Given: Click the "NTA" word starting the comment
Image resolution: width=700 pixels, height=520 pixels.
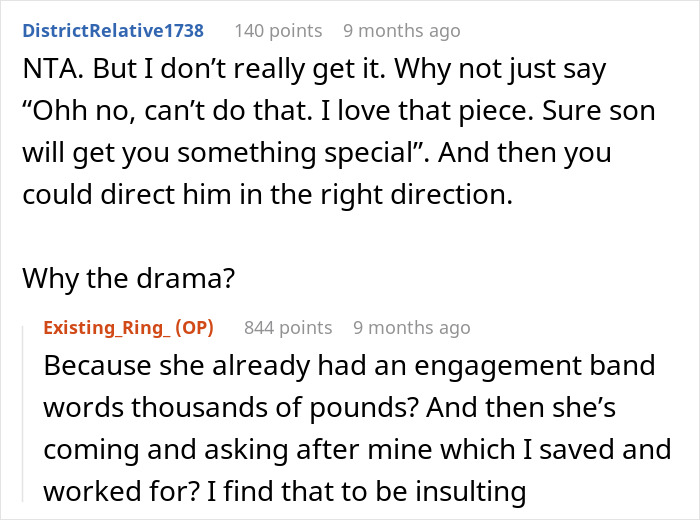Looking at the screenshot, I should pos(45,72).
